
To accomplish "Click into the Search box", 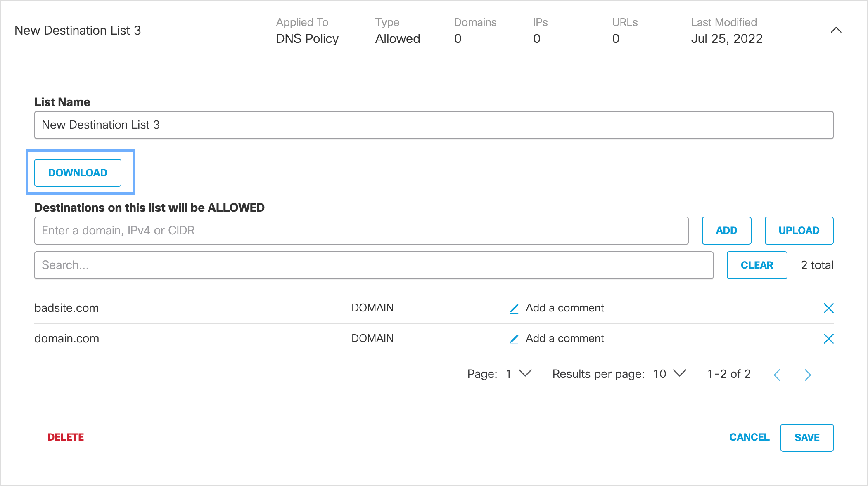I will point(373,265).
